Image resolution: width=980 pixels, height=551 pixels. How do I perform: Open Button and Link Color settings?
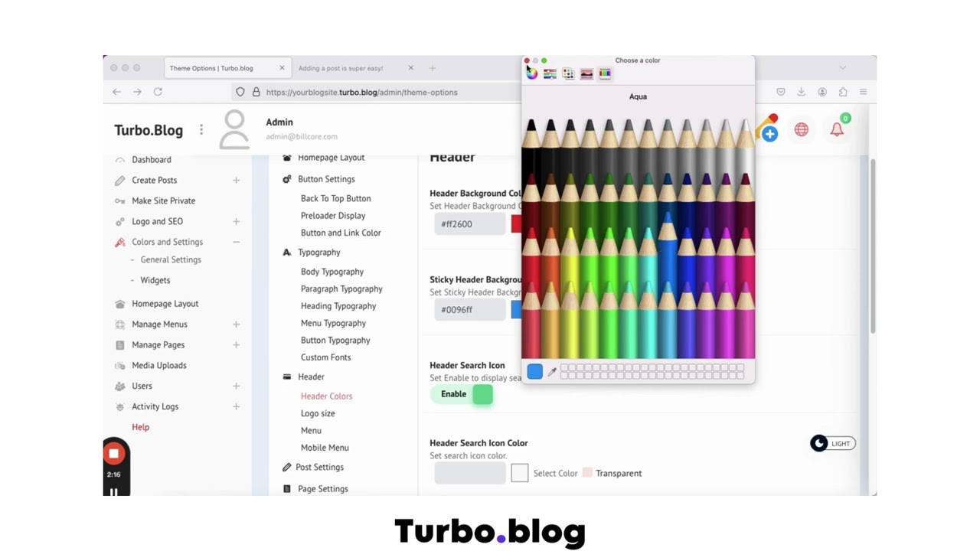(341, 233)
